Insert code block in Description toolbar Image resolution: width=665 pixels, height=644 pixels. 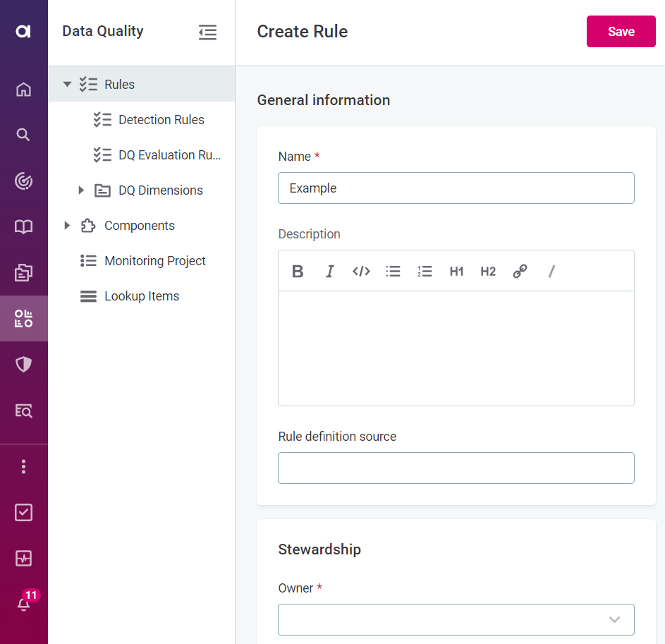pos(361,272)
